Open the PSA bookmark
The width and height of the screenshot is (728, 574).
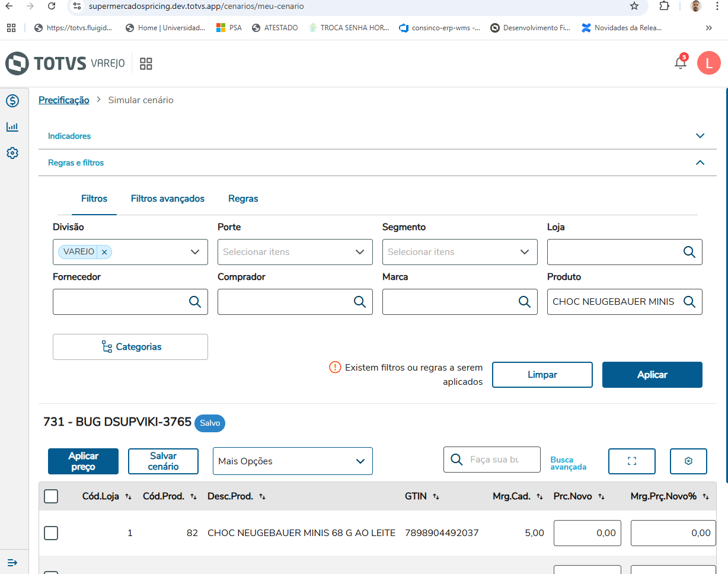(229, 28)
